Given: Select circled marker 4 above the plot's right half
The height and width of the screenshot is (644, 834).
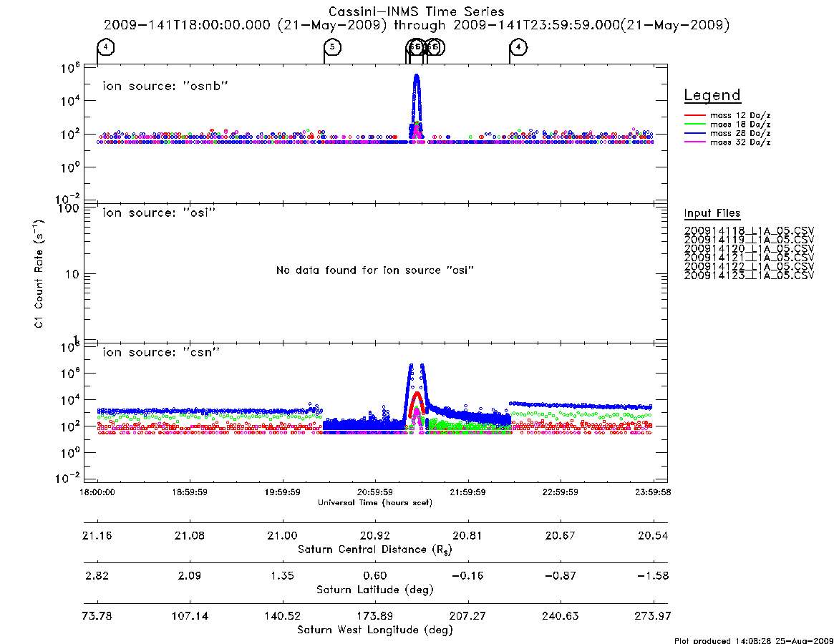Looking at the screenshot, I should coord(518,47).
